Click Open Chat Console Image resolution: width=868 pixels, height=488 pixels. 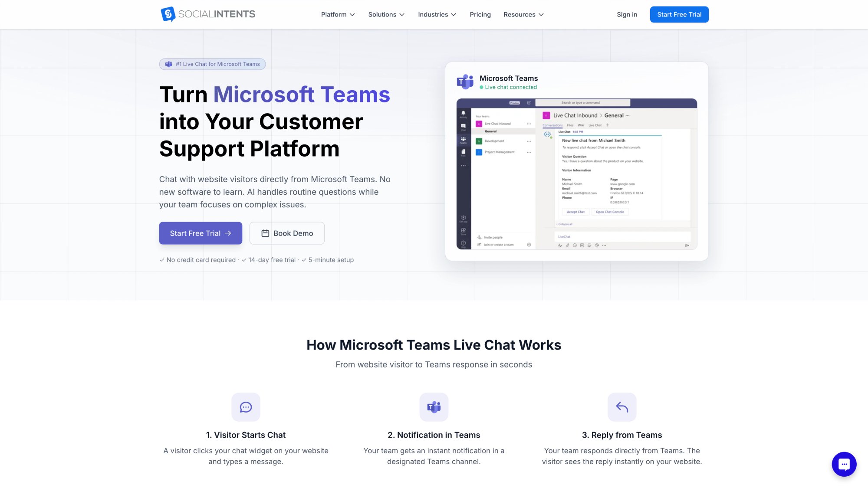click(610, 212)
